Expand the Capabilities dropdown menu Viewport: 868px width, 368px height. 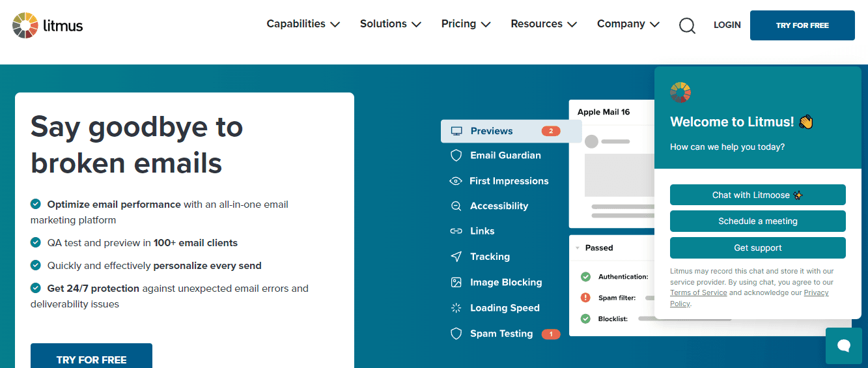point(303,24)
